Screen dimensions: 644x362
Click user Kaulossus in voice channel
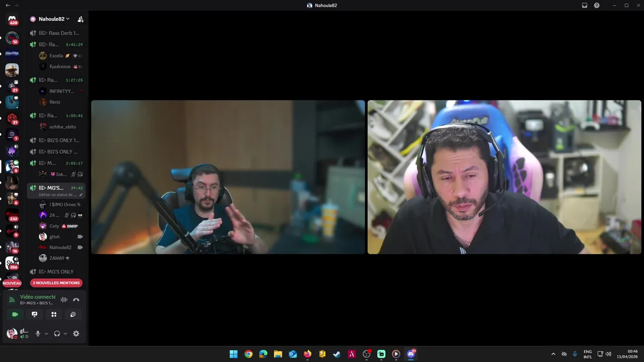(60, 66)
